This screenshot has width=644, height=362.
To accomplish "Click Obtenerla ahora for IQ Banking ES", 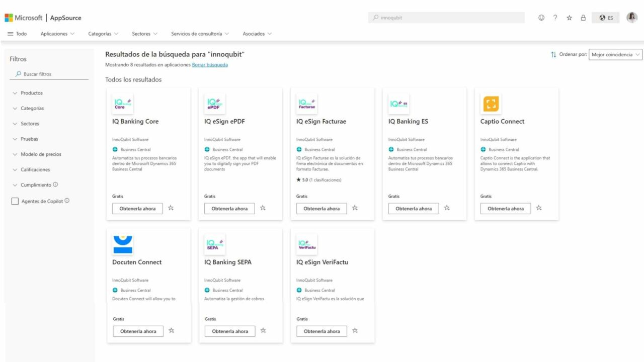I will [x=414, y=209].
